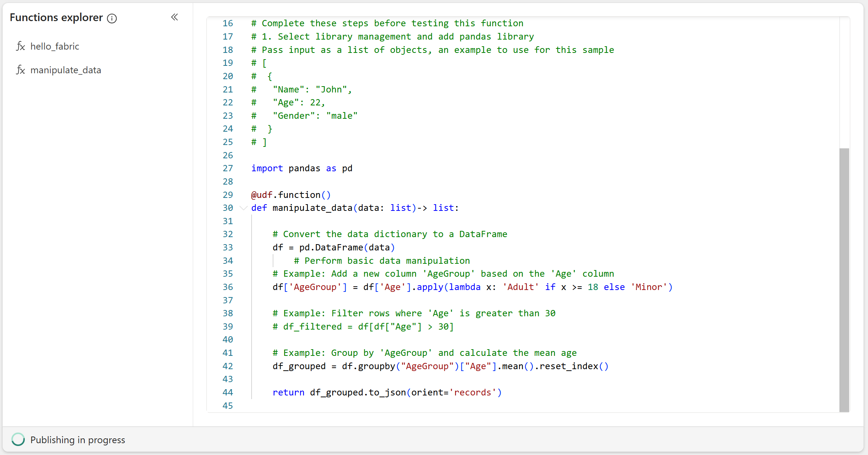Click line number 27 in the gutter
868x455 pixels.
point(228,168)
